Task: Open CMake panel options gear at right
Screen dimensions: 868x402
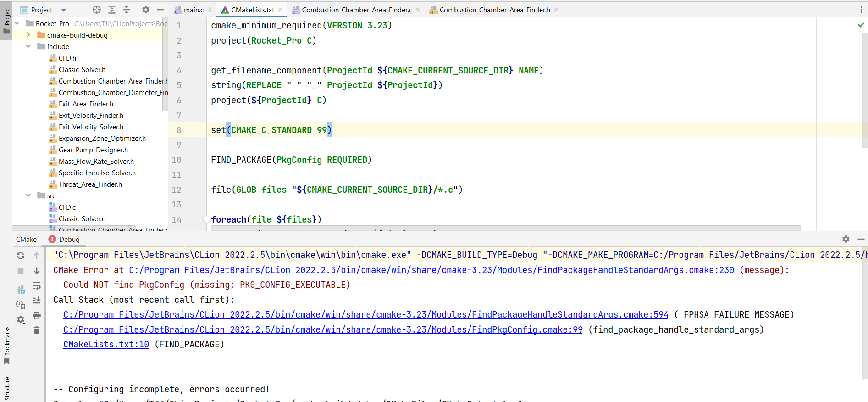Action: point(846,239)
